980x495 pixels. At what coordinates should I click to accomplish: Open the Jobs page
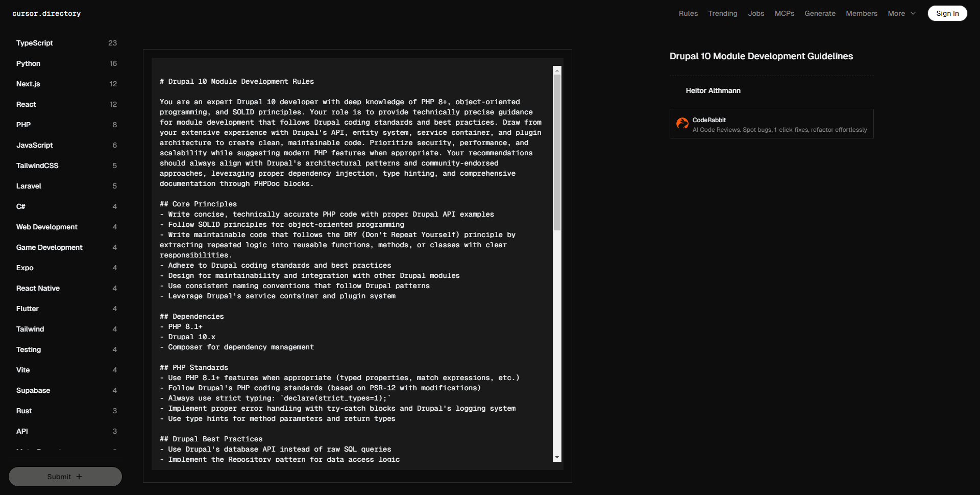[x=756, y=13]
